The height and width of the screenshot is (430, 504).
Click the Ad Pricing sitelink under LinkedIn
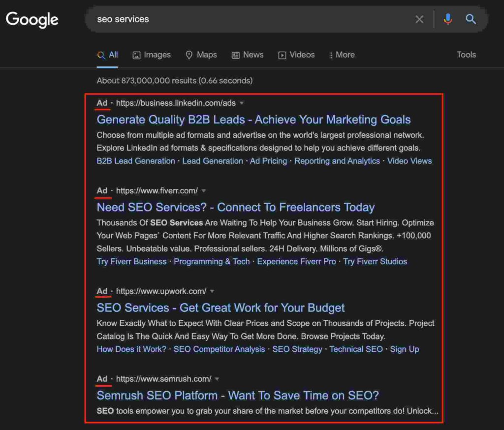click(x=268, y=161)
